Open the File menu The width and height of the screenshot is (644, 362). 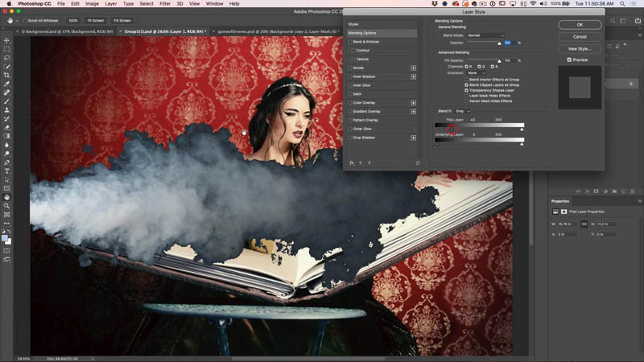tap(61, 4)
